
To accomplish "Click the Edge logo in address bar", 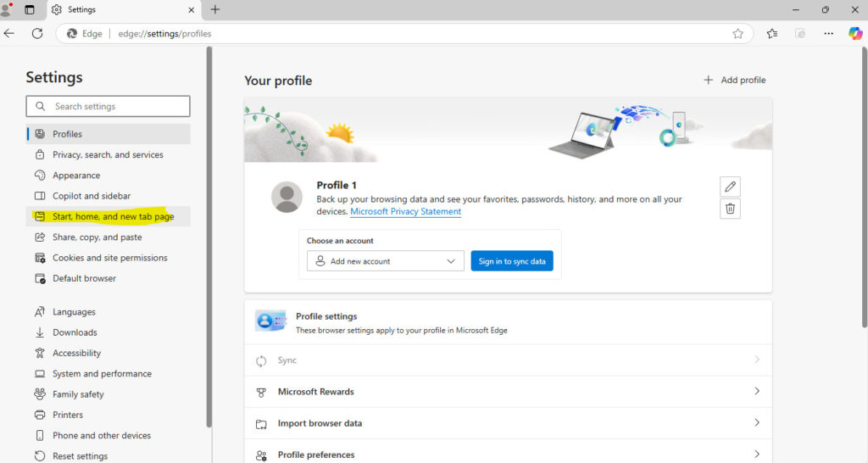I will click(72, 34).
